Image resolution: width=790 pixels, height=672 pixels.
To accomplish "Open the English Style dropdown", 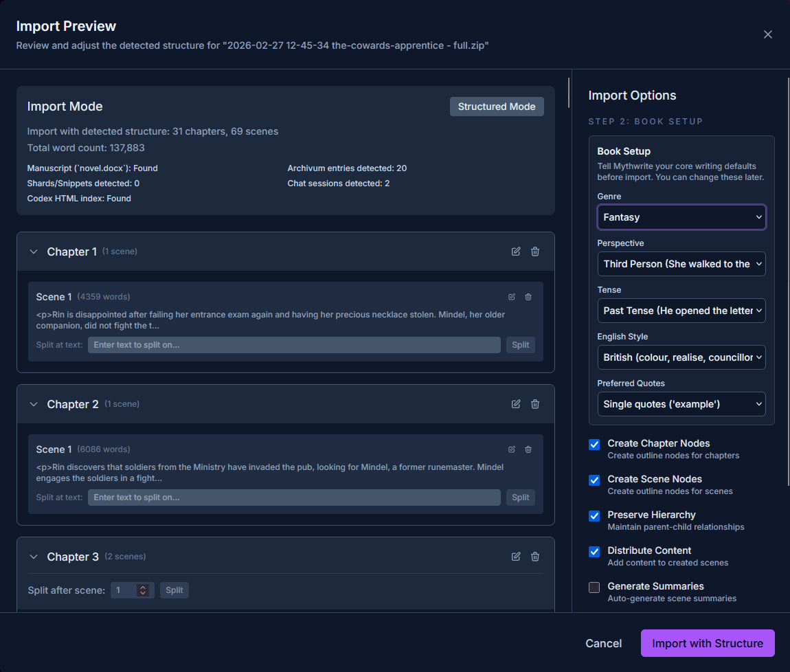I will click(x=681, y=357).
